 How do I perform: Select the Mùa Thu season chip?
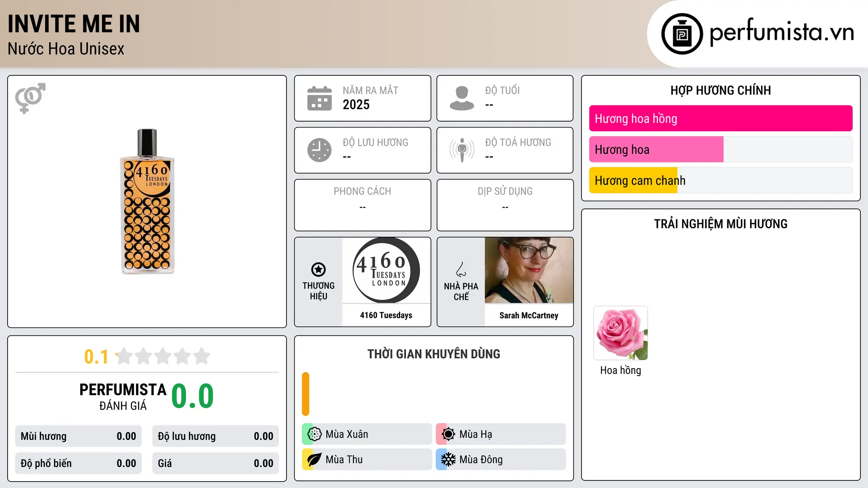pyautogui.click(x=367, y=460)
